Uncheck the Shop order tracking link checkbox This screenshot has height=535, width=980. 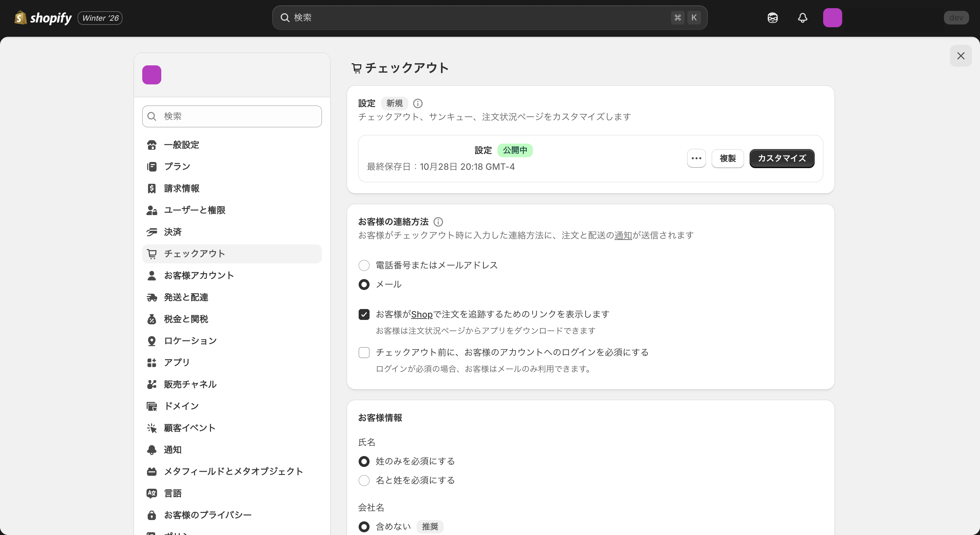click(x=364, y=314)
